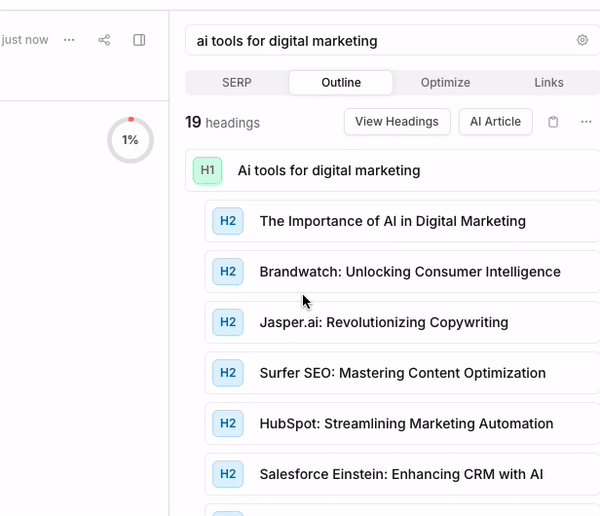This screenshot has height=516, width=600.
Task: Click H2 badge for Brandwatch heading
Action: (x=228, y=271)
